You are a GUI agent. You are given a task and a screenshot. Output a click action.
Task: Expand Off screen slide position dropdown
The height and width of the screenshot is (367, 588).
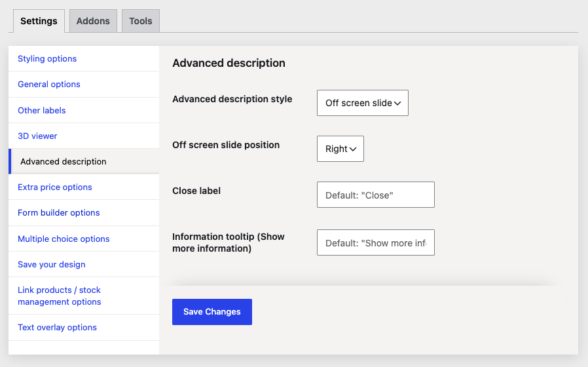point(340,149)
